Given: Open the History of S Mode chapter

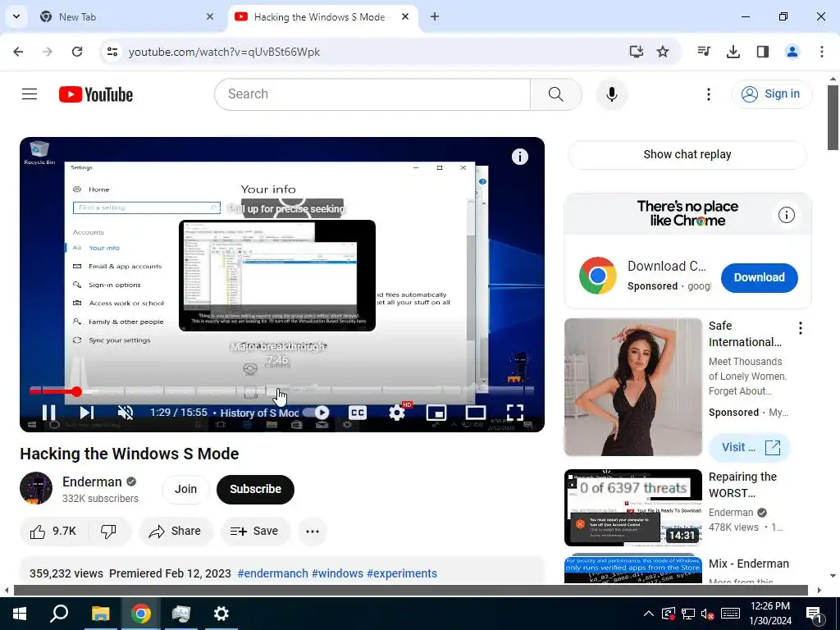Looking at the screenshot, I should [259, 413].
